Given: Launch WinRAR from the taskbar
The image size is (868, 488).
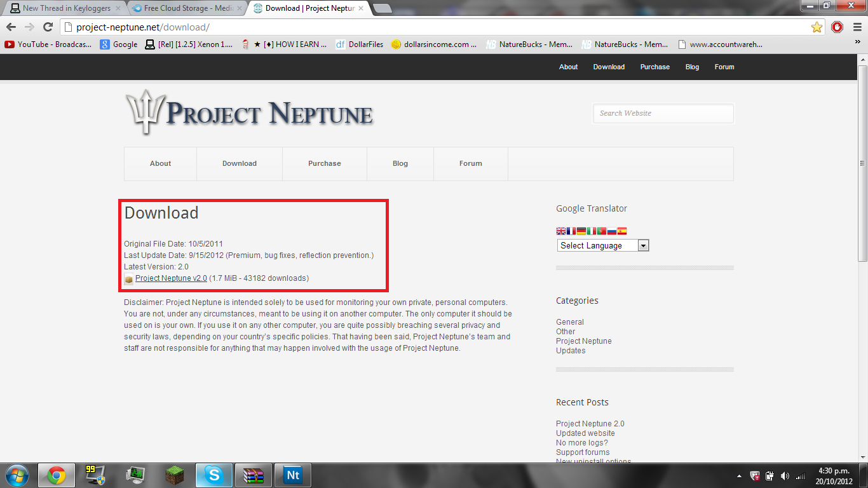Looking at the screenshot, I should (254, 475).
